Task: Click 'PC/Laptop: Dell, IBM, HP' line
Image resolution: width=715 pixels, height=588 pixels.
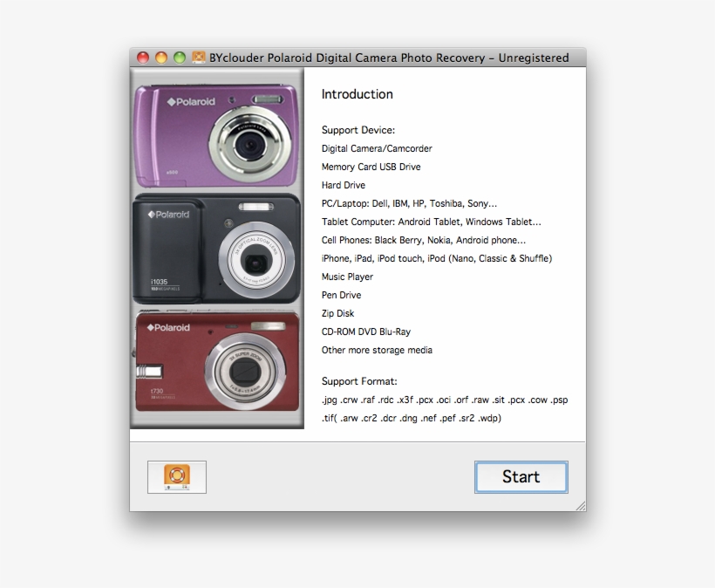Action: (x=409, y=203)
